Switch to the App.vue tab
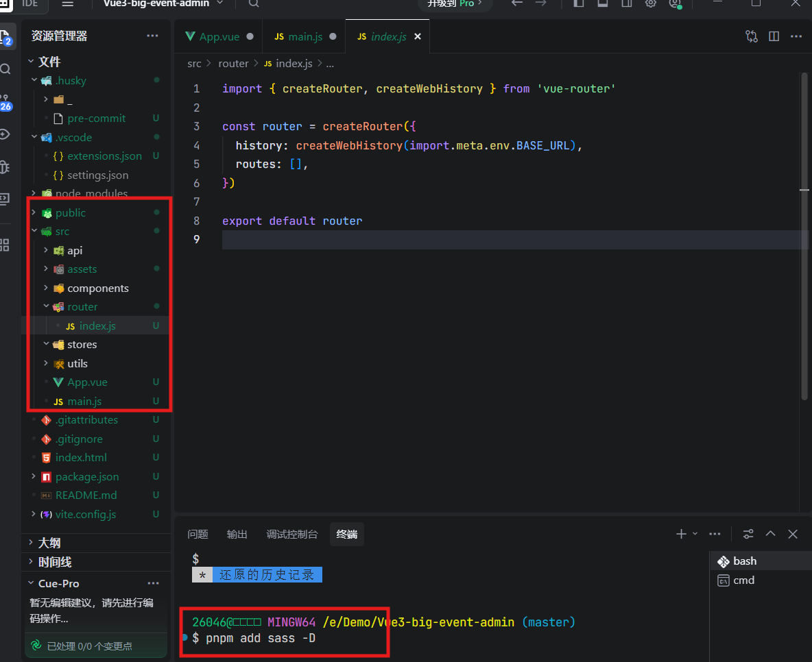Viewport: 812px width, 662px height. pos(219,37)
